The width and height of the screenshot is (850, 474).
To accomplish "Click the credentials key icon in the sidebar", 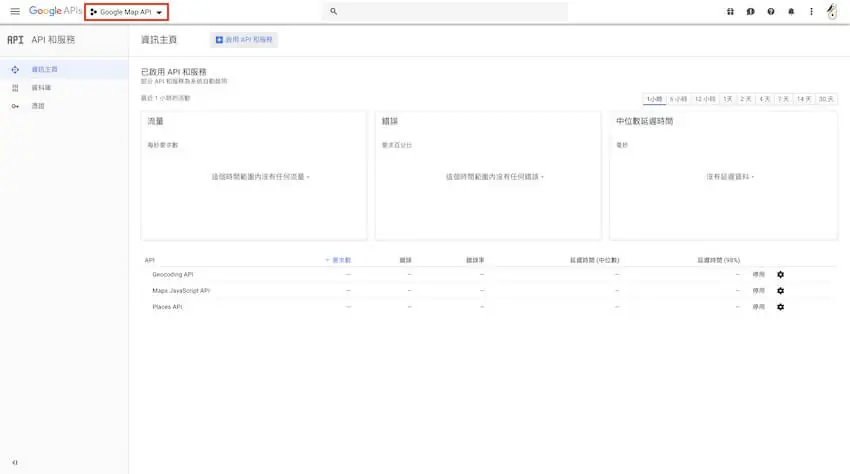I will click(15, 106).
